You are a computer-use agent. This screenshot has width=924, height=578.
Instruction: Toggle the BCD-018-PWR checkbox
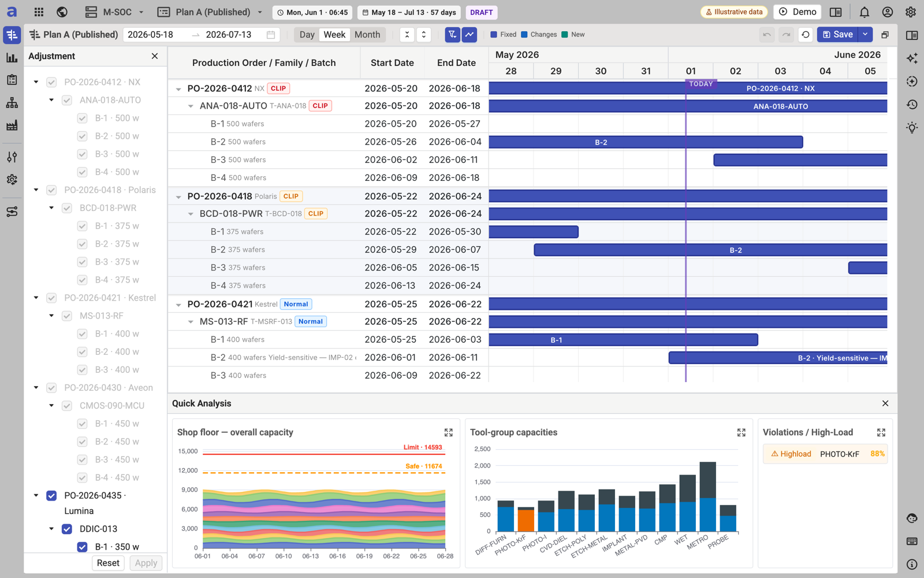67,208
